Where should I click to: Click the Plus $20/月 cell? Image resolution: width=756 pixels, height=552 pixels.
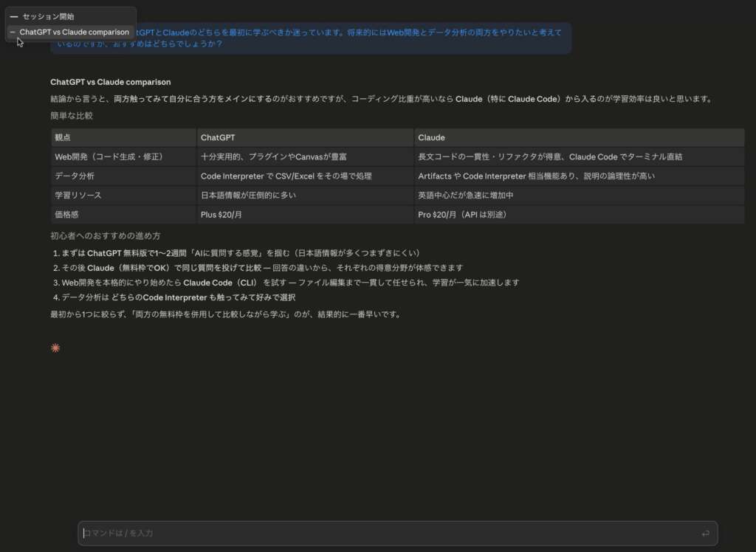(305, 215)
